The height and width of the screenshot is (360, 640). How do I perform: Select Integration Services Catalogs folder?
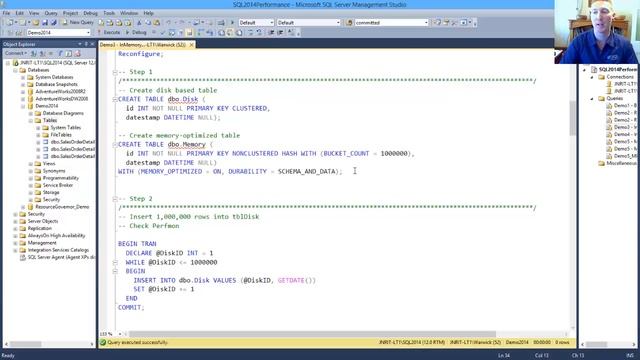point(58,250)
